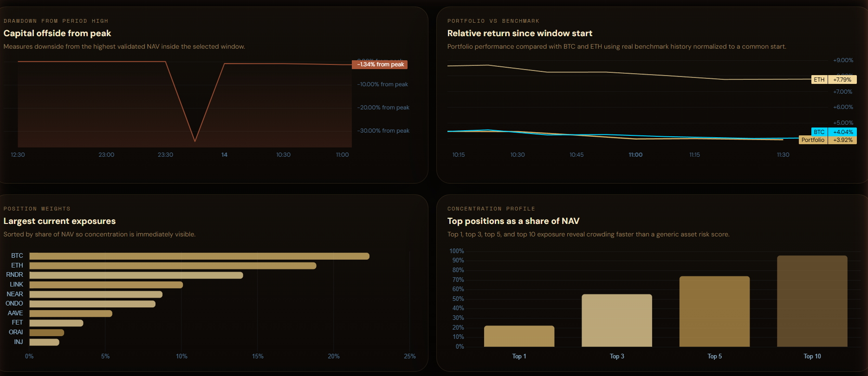This screenshot has width=868, height=376.
Task: Click the bold 11:00 tick on benchmark chart
Action: tap(635, 155)
